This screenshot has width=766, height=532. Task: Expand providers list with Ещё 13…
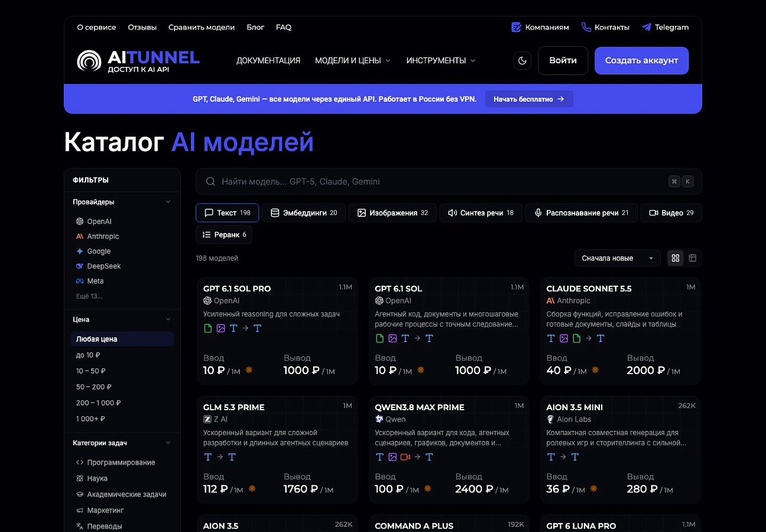pyautogui.click(x=89, y=296)
